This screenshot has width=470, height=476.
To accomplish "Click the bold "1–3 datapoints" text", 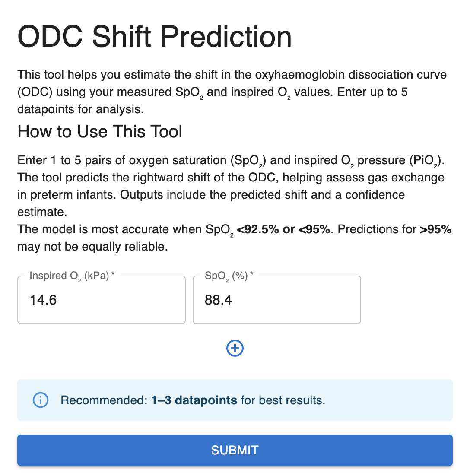I will point(194,400).
